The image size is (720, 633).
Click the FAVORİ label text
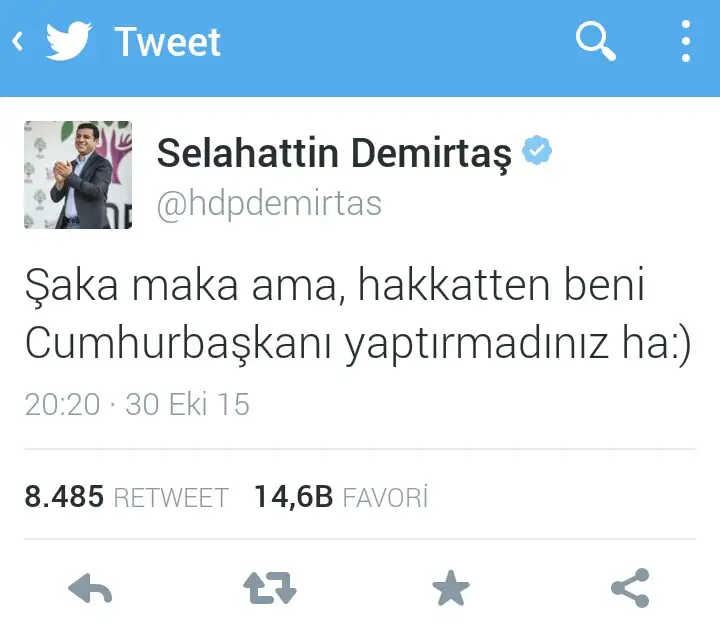pos(385,496)
